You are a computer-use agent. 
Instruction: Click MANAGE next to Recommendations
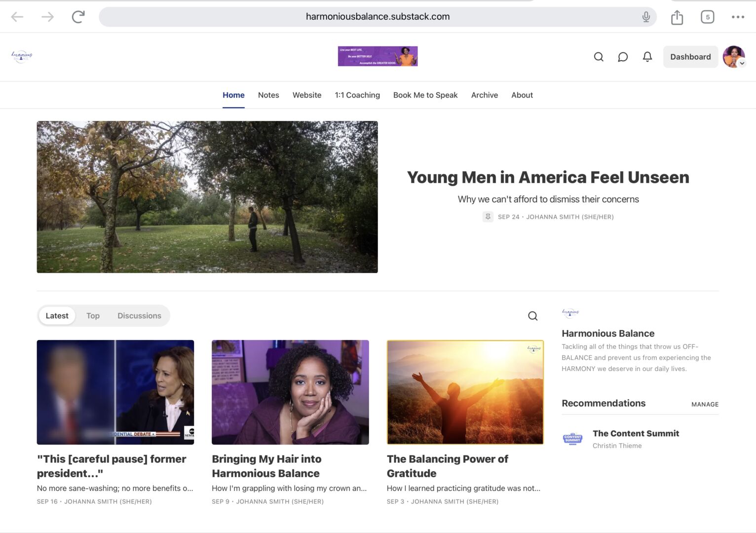[705, 404]
